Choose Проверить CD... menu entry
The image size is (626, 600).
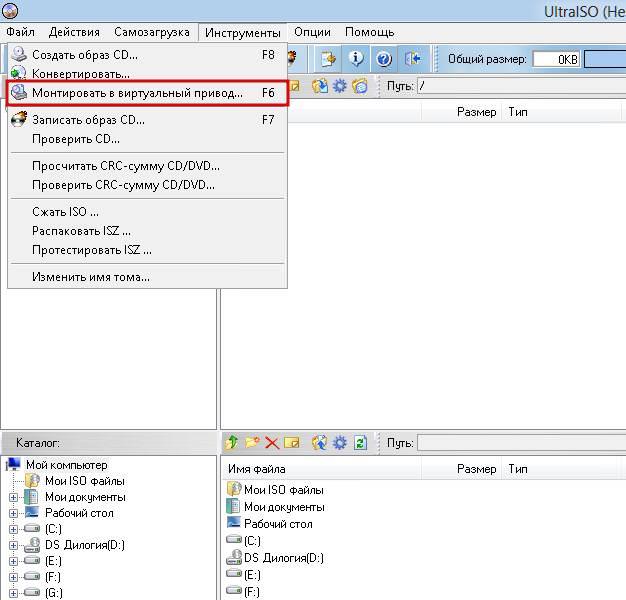click(x=147, y=139)
